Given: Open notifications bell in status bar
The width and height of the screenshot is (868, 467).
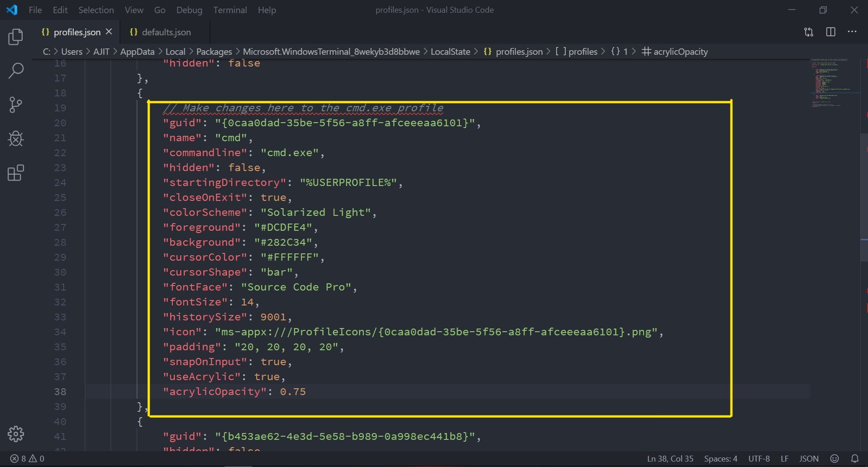Looking at the screenshot, I should (855, 458).
